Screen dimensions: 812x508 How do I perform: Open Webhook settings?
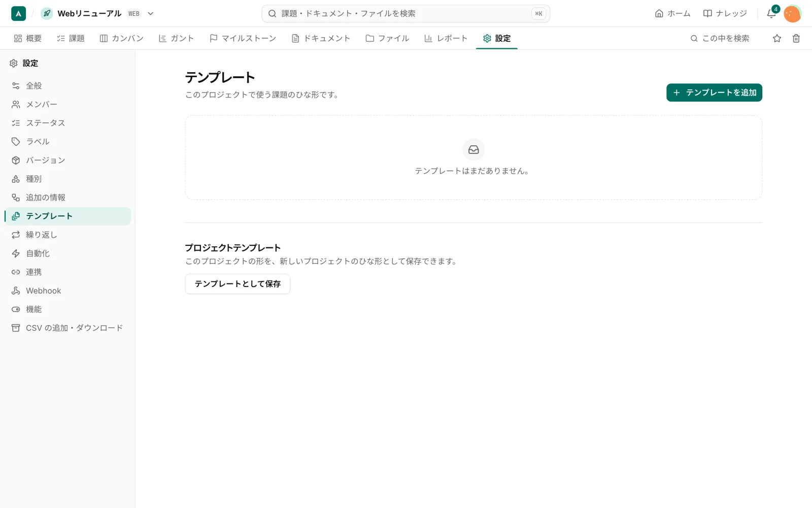tap(67, 291)
